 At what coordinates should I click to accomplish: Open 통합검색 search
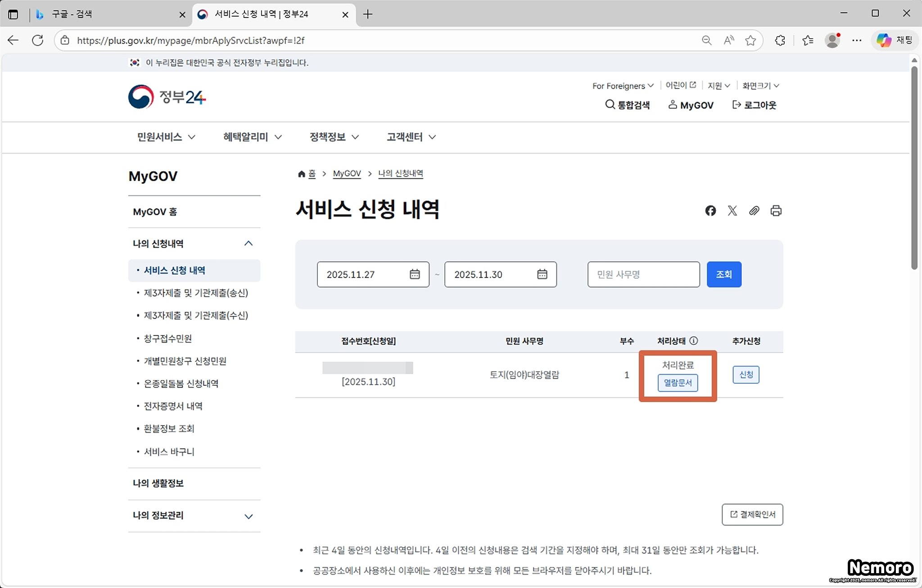(x=627, y=105)
